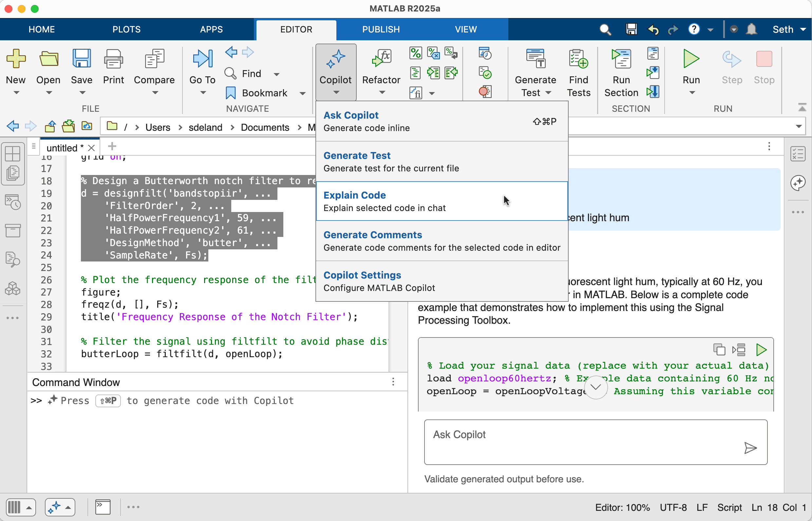Switch to the PUBLISH tab
This screenshot has width=812, height=521.
pos(381,29)
